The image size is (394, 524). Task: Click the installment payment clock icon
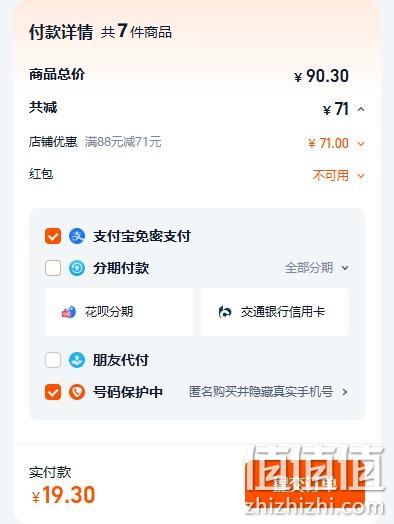[77, 268]
